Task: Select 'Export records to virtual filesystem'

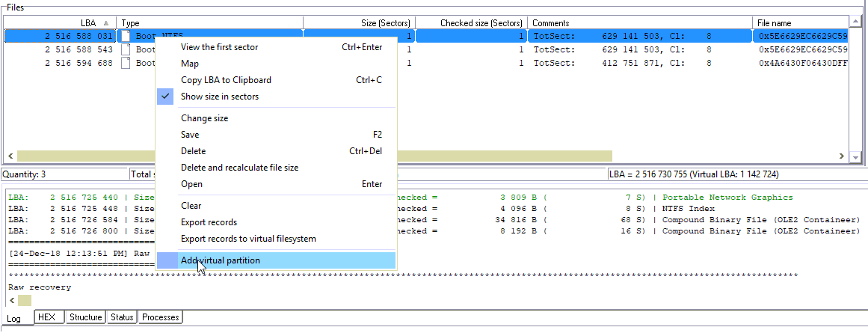Action: click(x=248, y=239)
